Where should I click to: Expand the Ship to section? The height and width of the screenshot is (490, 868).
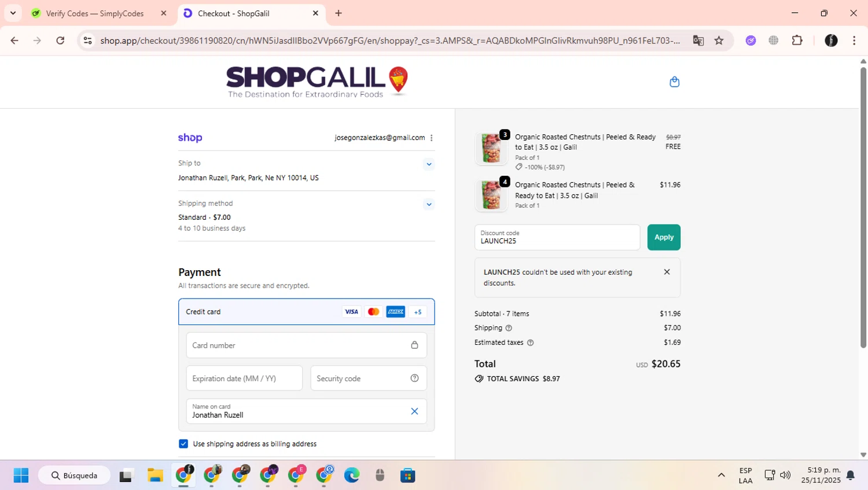[x=429, y=164]
